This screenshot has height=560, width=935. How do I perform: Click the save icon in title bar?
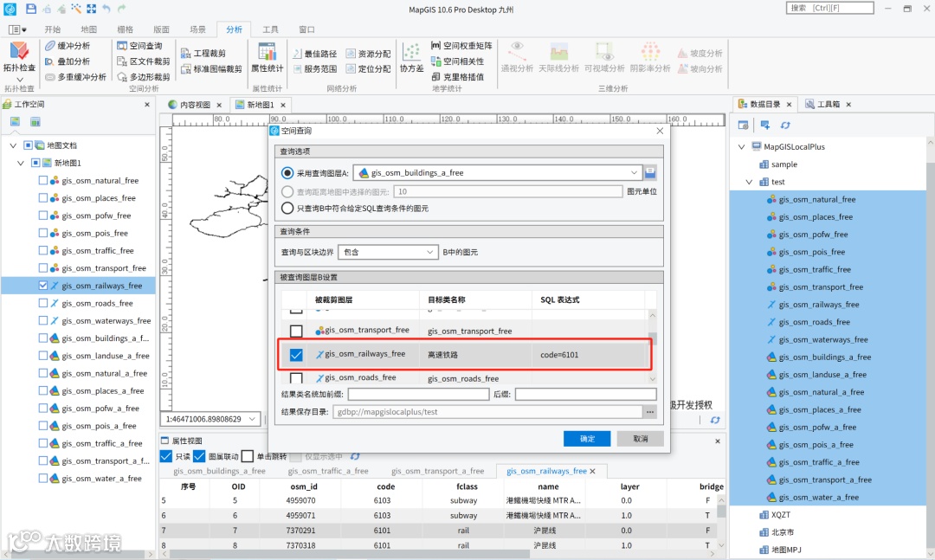click(31, 9)
